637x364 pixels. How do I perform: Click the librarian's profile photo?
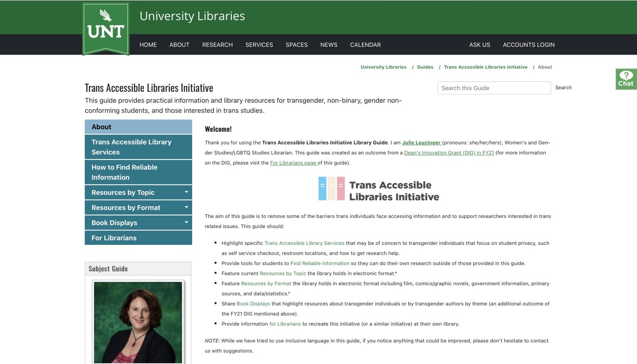(138, 322)
